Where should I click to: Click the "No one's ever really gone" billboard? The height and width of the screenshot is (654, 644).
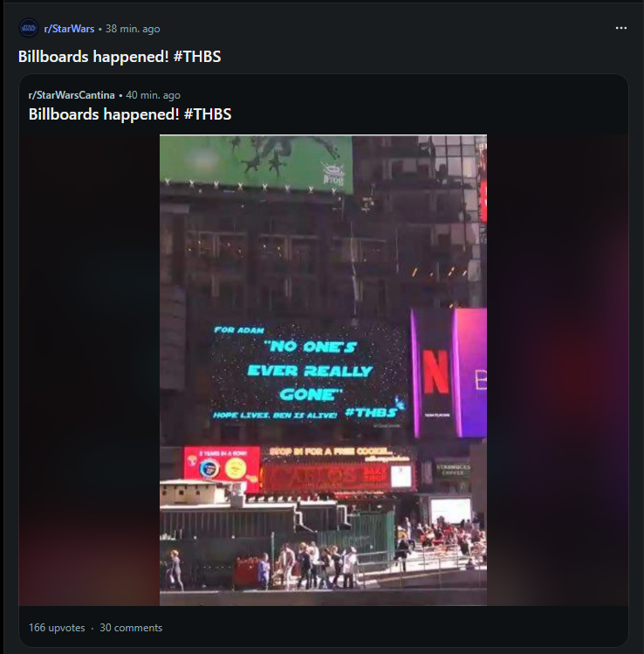(x=308, y=373)
